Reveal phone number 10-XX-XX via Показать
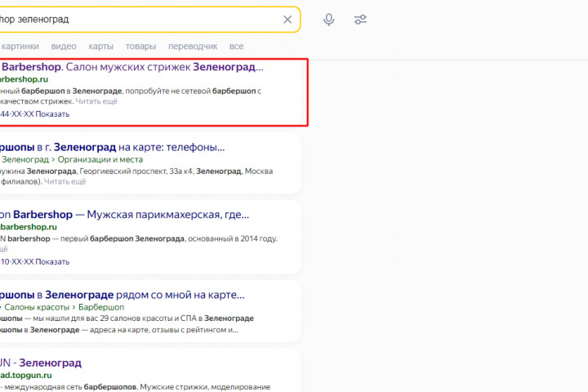Screen dimensions: 588x392 (52, 262)
